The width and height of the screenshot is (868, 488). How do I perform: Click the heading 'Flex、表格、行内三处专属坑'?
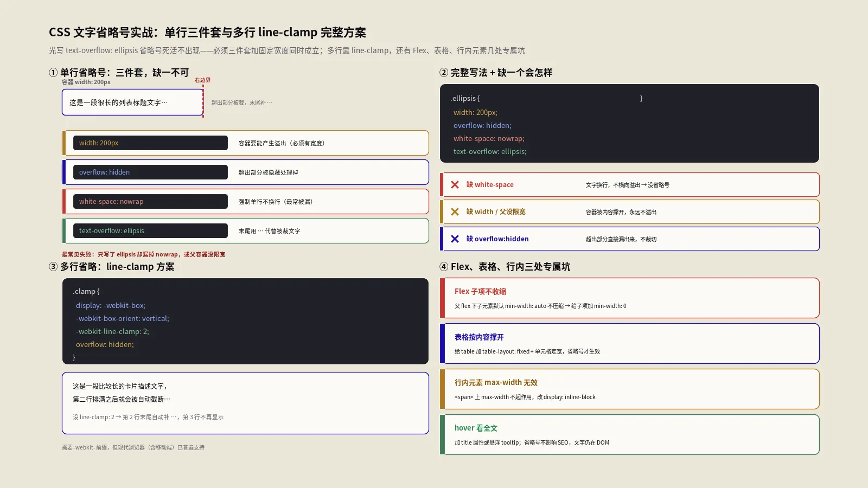coord(510,267)
